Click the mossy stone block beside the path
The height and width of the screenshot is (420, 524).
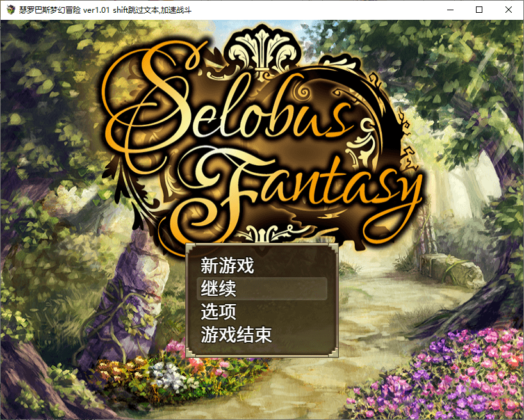point(451,268)
